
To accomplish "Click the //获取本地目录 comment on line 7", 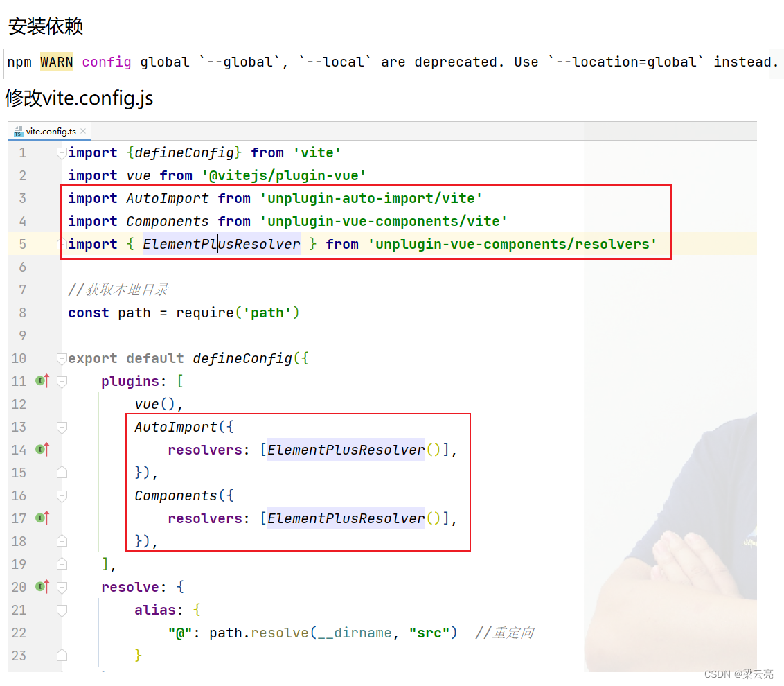I will pyautogui.click(x=118, y=290).
